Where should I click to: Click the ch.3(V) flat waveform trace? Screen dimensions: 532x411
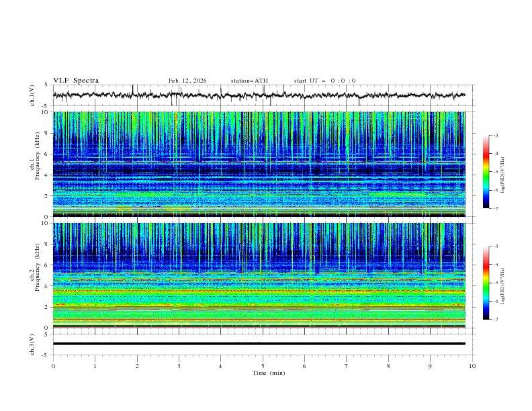point(259,344)
